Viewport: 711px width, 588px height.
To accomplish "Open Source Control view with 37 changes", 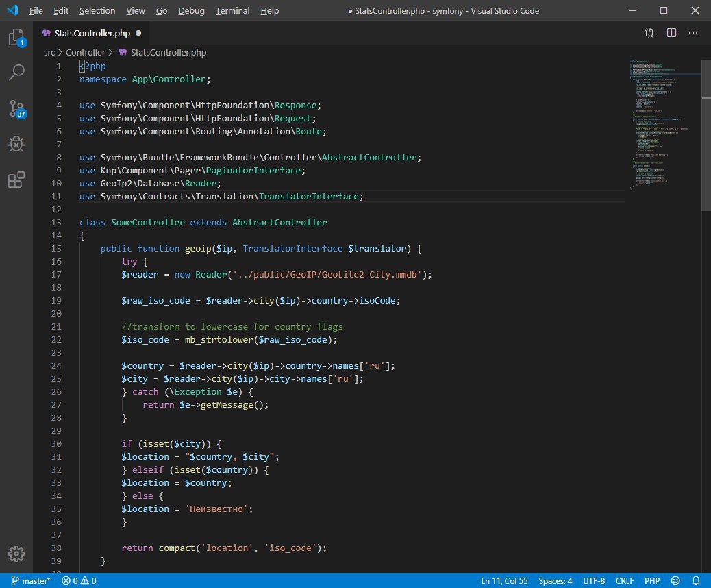I will (16, 109).
